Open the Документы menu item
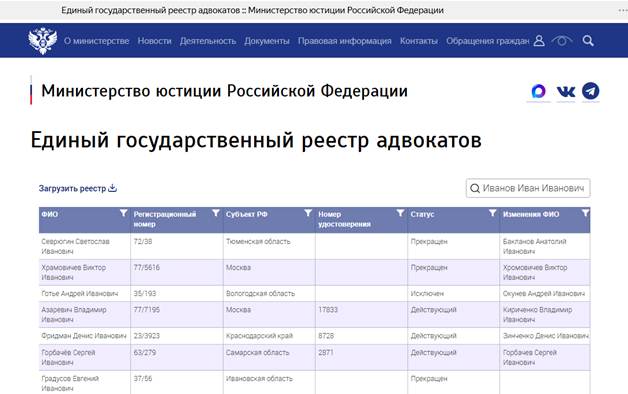Image resolution: width=628 pixels, height=394 pixels. pos(267,41)
